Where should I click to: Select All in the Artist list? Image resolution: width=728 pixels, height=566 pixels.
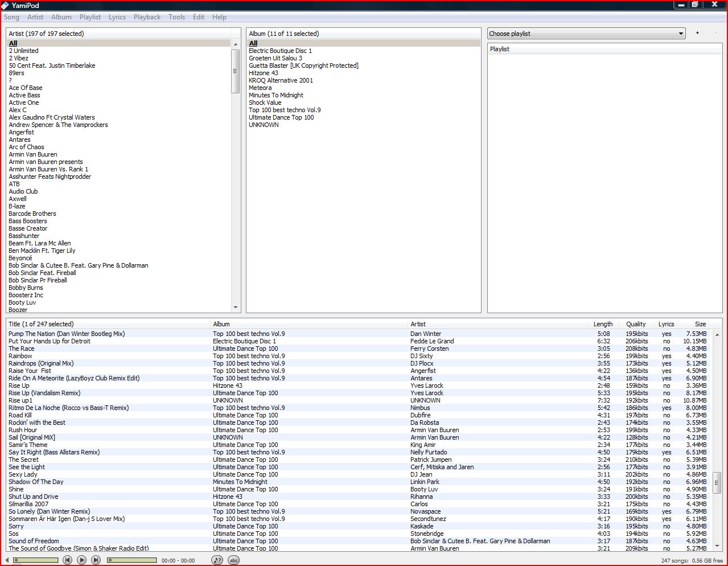coord(118,43)
